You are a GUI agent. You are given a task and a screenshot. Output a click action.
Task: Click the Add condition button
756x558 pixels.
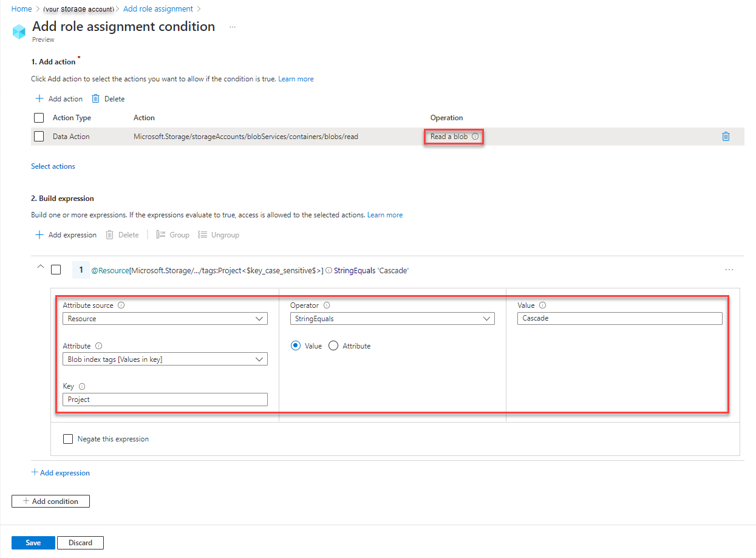tap(50, 502)
